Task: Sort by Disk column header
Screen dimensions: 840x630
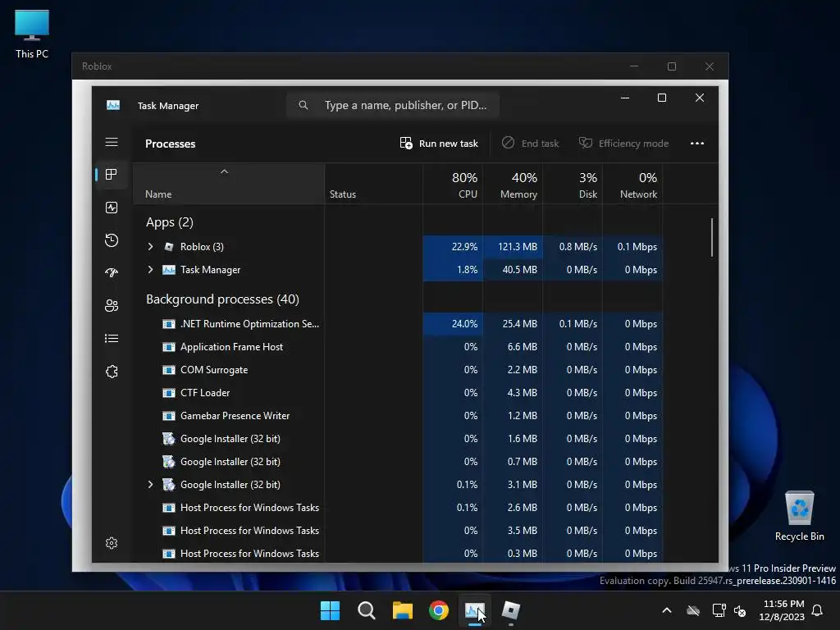Action: pos(573,184)
